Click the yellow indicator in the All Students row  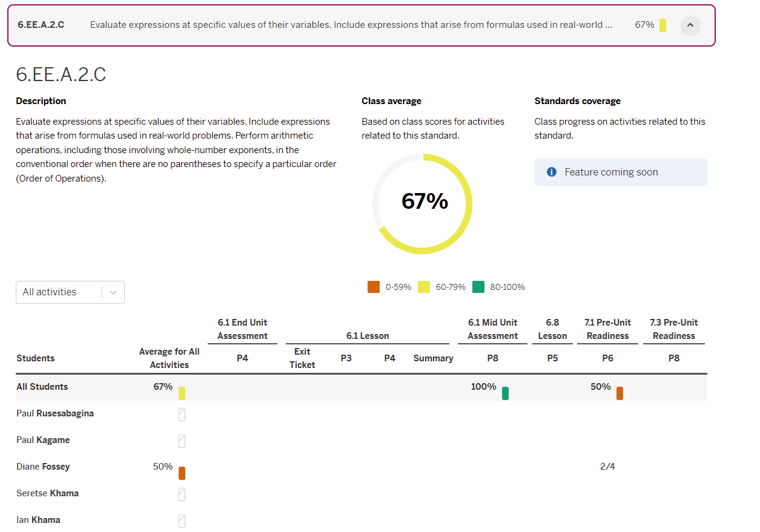[x=182, y=393]
